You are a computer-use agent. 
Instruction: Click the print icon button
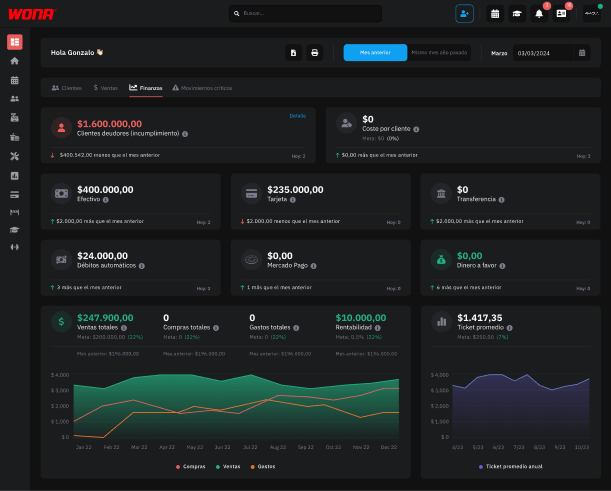tap(314, 53)
